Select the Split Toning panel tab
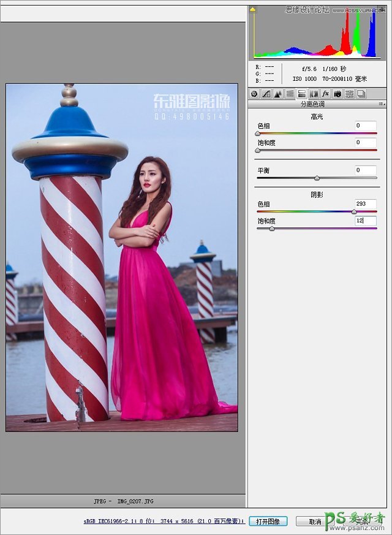 click(x=301, y=94)
